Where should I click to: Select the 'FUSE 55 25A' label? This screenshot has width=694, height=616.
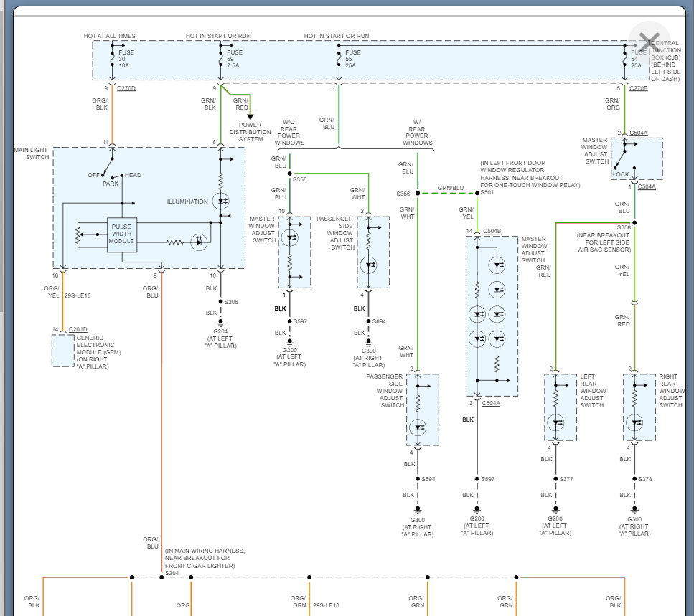tap(353, 59)
